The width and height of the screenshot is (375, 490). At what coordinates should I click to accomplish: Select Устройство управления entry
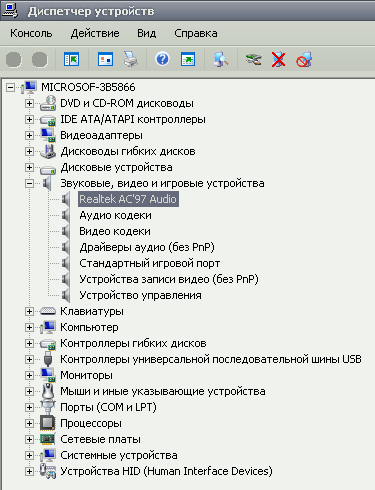click(140, 295)
